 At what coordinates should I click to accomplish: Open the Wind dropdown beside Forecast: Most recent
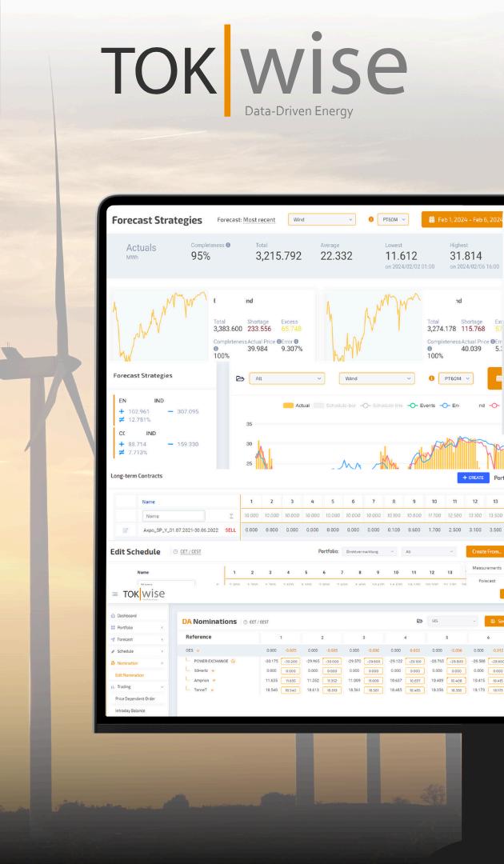click(x=322, y=220)
